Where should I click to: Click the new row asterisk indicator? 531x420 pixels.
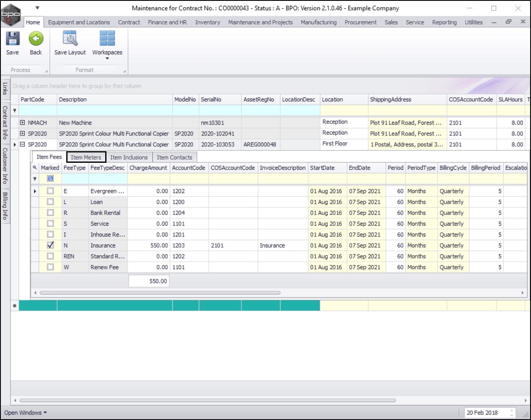[15, 306]
